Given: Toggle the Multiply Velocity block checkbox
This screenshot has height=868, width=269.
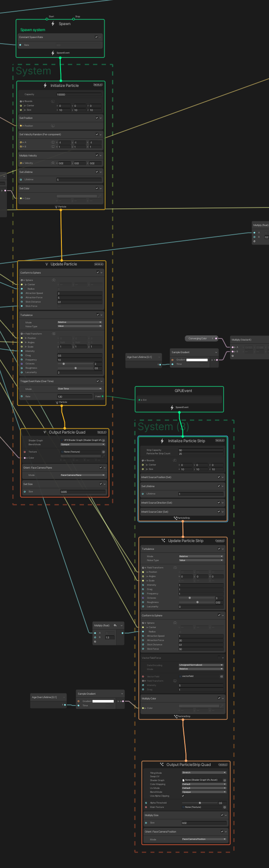Looking at the screenshot, I should (97, 155).
